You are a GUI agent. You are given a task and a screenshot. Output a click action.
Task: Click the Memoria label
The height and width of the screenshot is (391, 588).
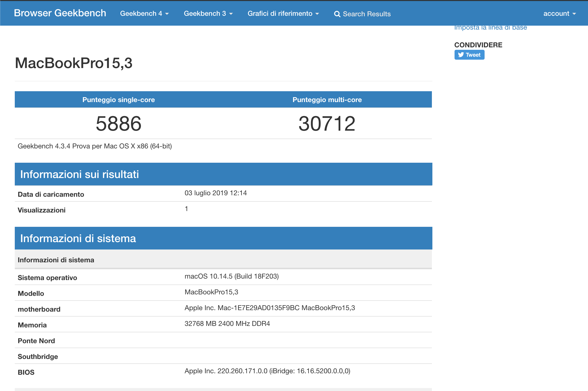pos(32,325)
